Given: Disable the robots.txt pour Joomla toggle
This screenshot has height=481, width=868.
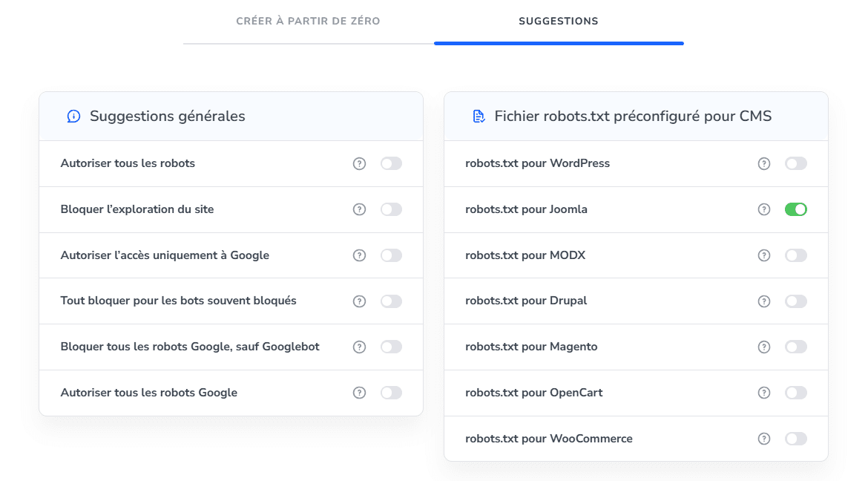Looking at the screenshot, I should point(796,209).
